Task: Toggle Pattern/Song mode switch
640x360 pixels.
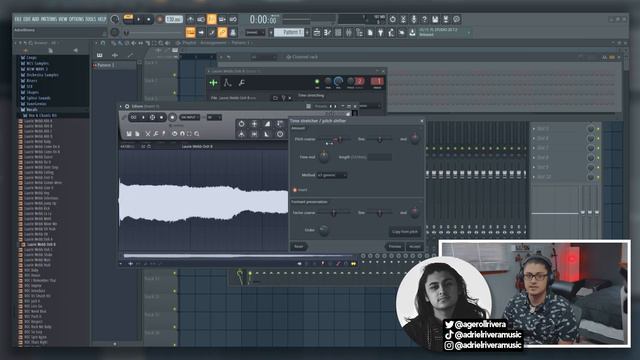Action: pyautogui.click(x=128, y=19)
